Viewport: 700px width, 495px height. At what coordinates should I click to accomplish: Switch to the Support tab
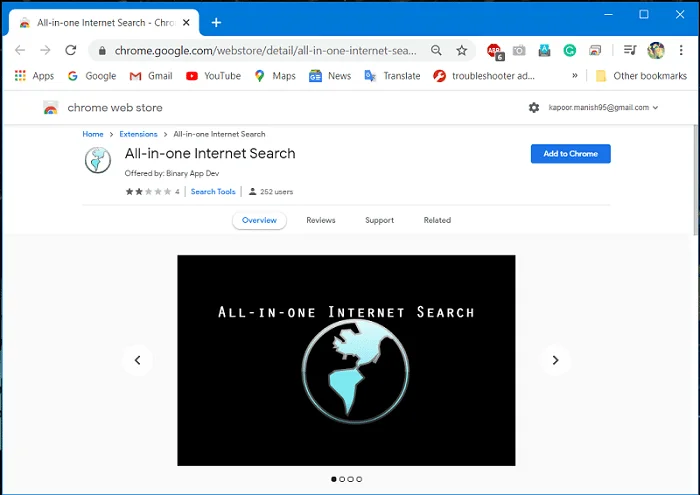[x=379, y=220]
